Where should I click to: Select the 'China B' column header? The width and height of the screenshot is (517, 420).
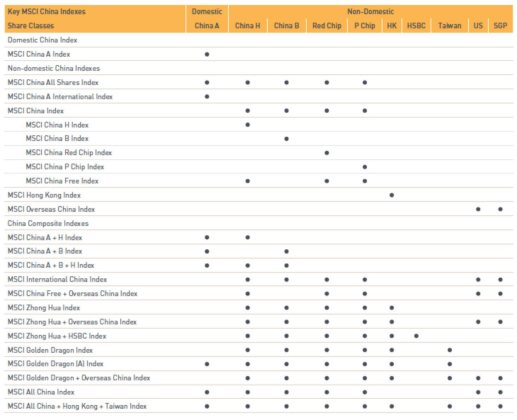tap(286, 26)
